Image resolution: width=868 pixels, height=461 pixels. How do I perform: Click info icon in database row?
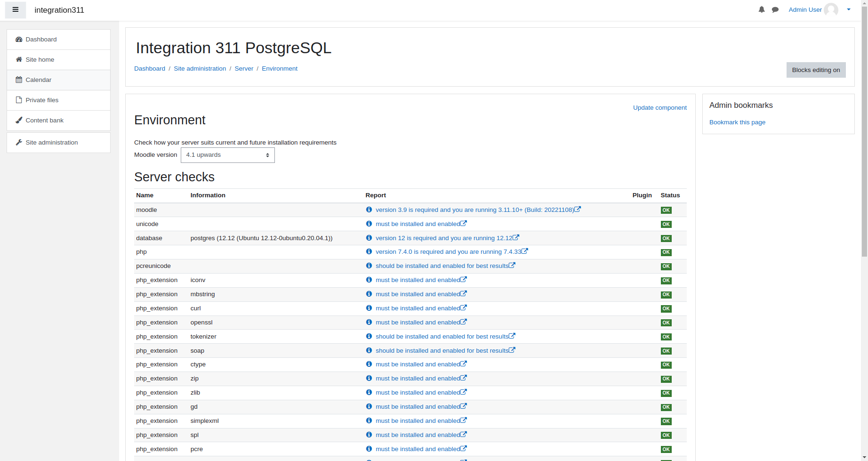[x=369, y=238]
